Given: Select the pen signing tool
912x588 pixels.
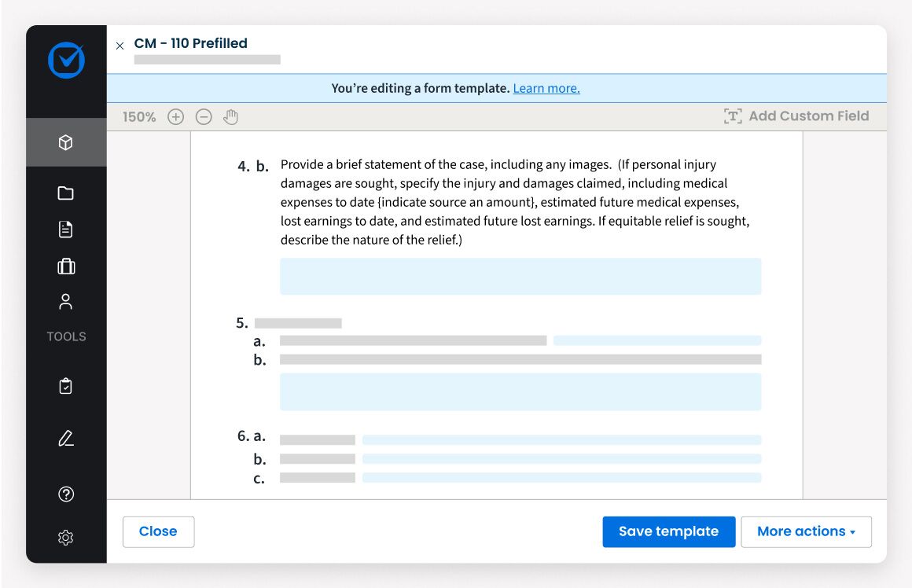Looking at the screenshot, I should 66,440.
